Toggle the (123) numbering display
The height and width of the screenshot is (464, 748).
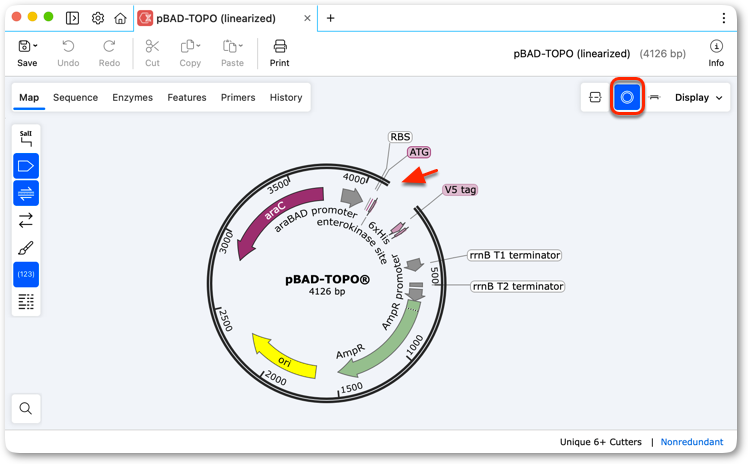26,274
